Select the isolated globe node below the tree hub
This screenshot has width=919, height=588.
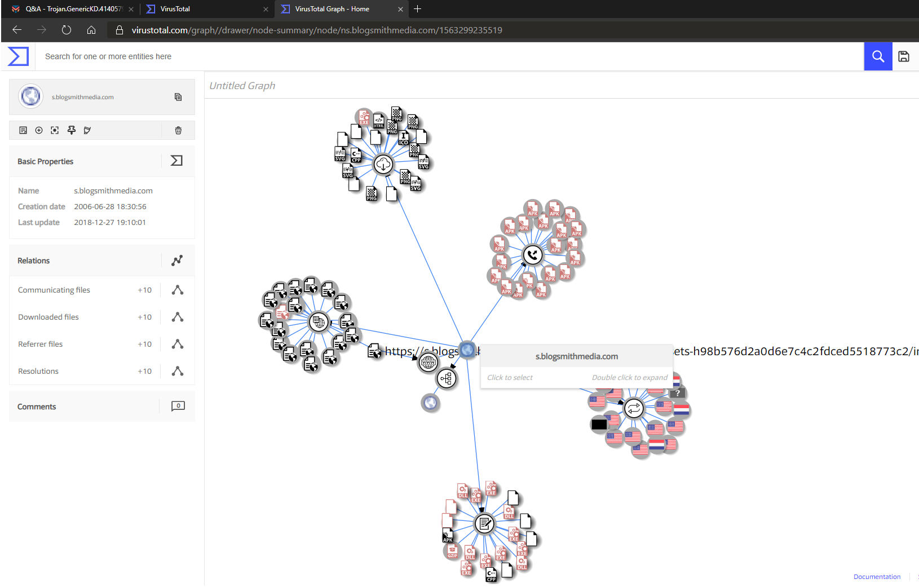[x=430, y=403]
